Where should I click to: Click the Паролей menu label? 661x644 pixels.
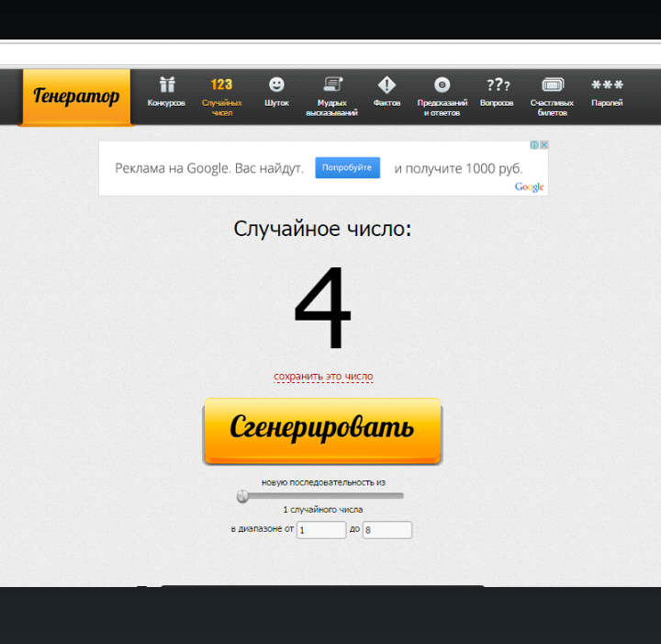pyautogui.click(x=607, y=103)
